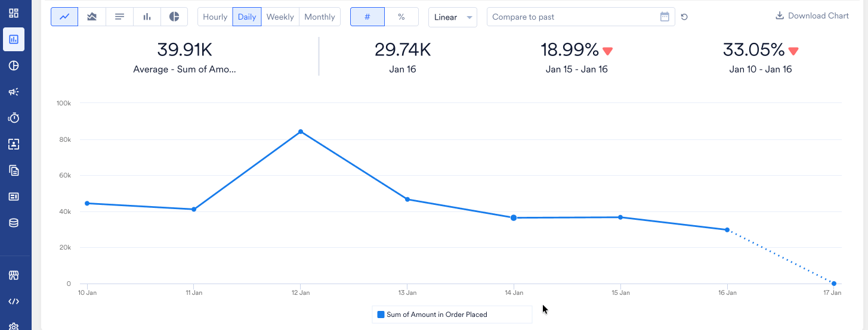Open the stopwatch icon in sidebar
Image resolution: width=868 pixels, height=330 pixels.
click(14, 118)
